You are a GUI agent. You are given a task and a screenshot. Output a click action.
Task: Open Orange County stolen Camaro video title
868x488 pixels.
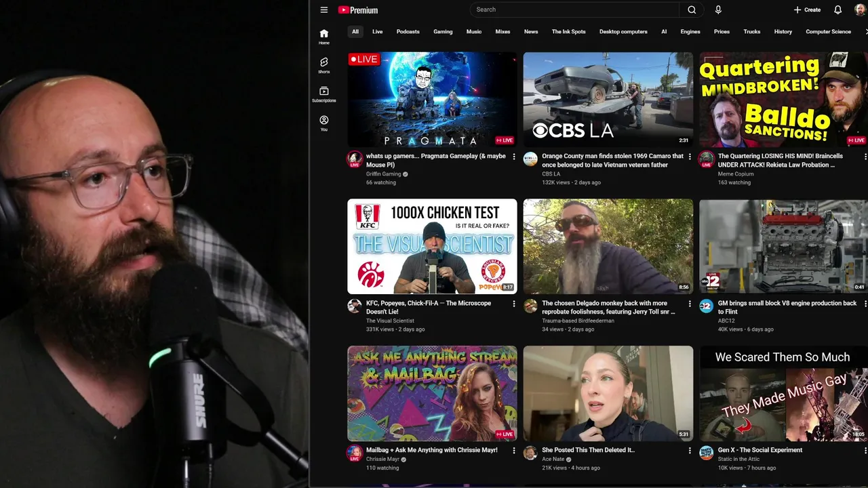pyautogui.click(x=613, y=161)
